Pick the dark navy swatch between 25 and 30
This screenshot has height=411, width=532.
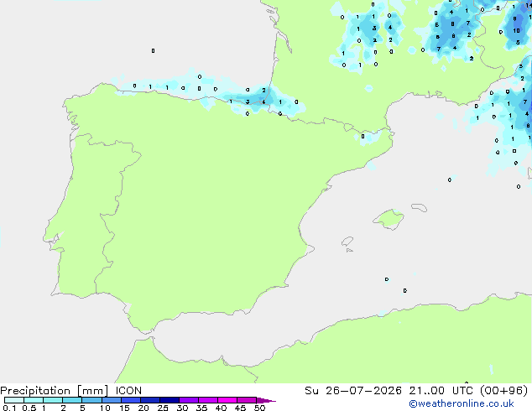pos(170,400)
